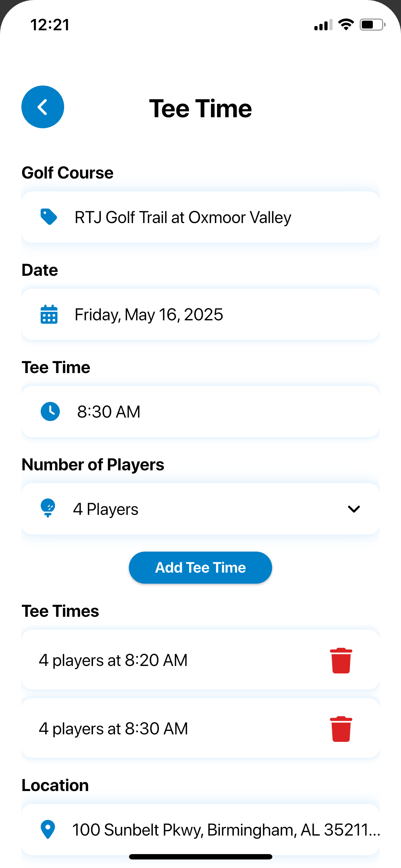Image resolution: width=401 pixels, height=868 pixels.
Task: Edit the 8:30 AM time field
Action: coord(200,412)
